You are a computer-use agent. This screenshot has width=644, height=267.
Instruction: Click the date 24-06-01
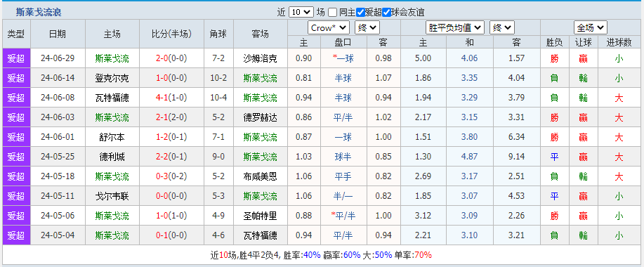pyautogui.click(x=58, y=137)
